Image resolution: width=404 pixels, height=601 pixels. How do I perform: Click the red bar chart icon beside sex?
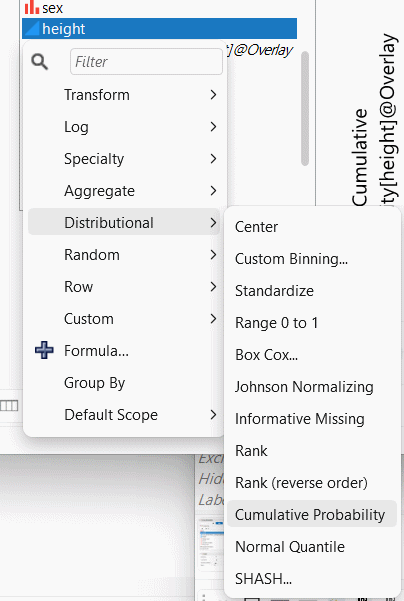point(32,7)
